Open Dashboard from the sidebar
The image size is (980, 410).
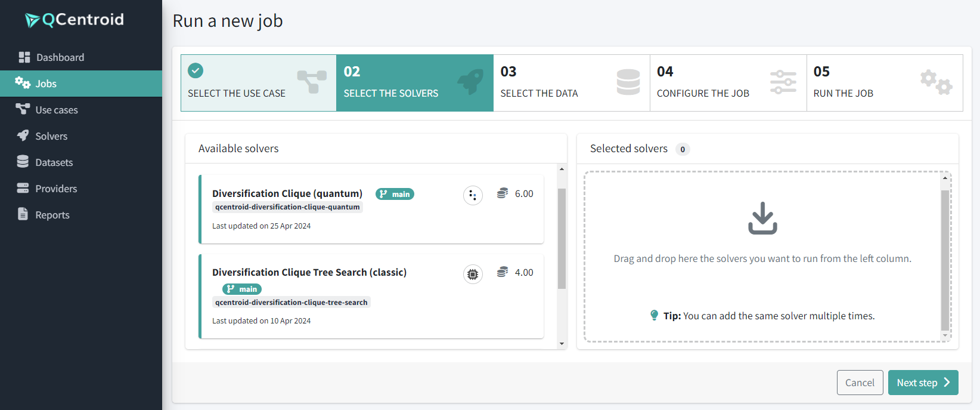[60, 57]
